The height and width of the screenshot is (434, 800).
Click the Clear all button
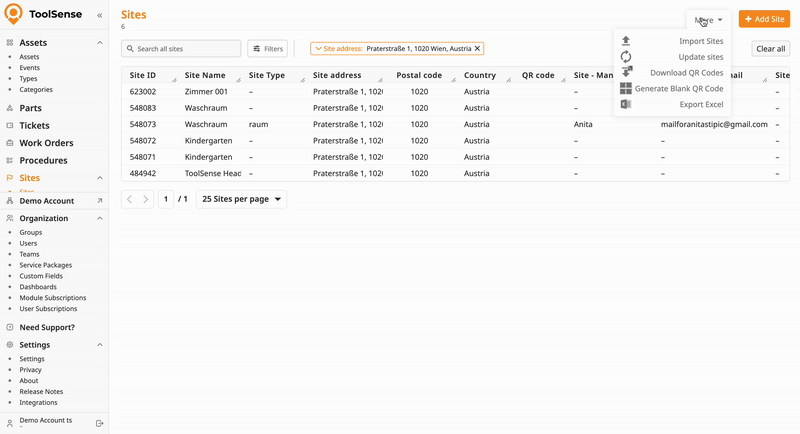770,48
